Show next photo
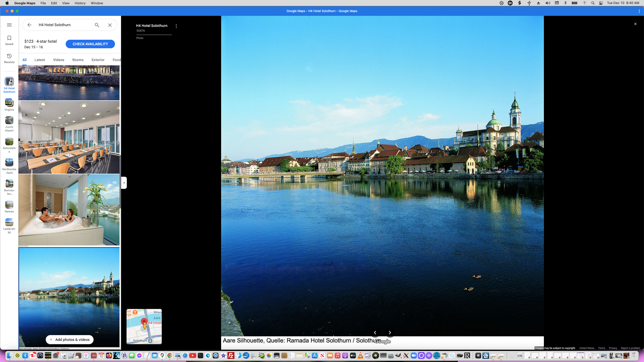The image size is (644, 362). (390, 333)
